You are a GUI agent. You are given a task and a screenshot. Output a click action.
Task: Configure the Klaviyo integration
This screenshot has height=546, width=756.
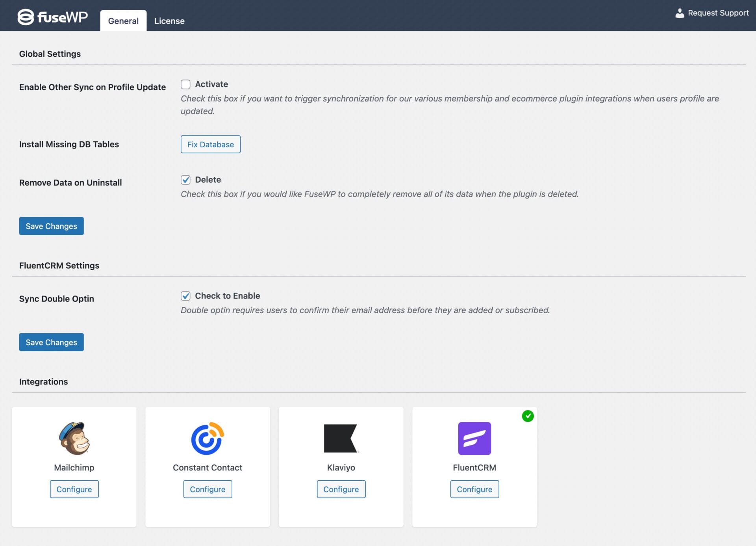[341, 489]
